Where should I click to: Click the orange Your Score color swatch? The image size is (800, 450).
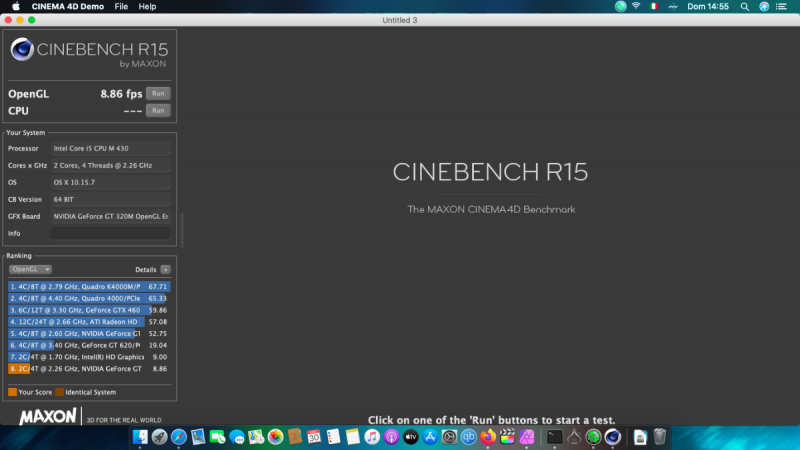click(12, 392)
